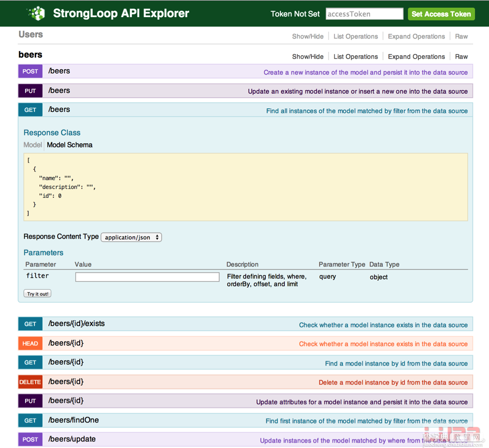Image resolution: width=489 pixels, height=448 pixels.
Task: Click the 'object' data type cell
Action: (x=379, y=277)
